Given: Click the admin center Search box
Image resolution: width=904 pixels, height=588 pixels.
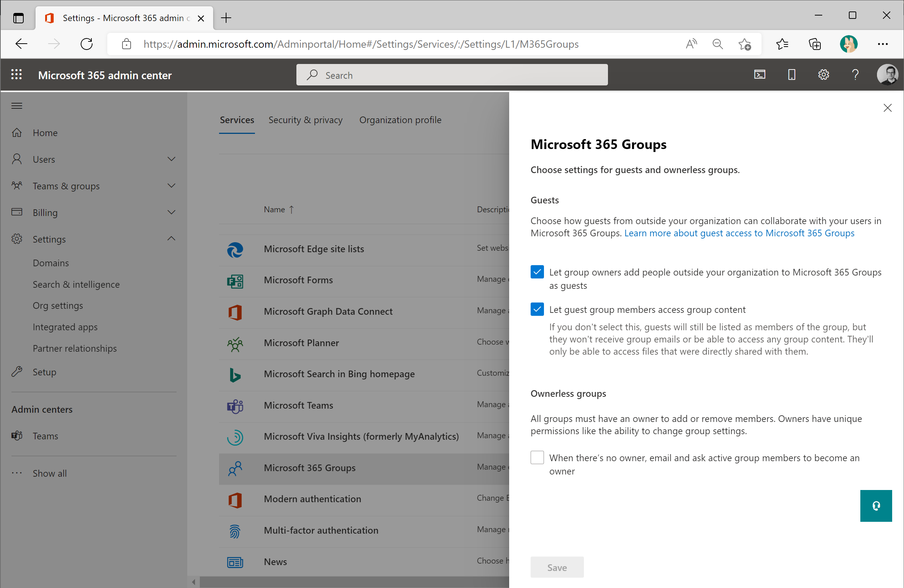Looking at the screenshot, I should pos(451,75).
